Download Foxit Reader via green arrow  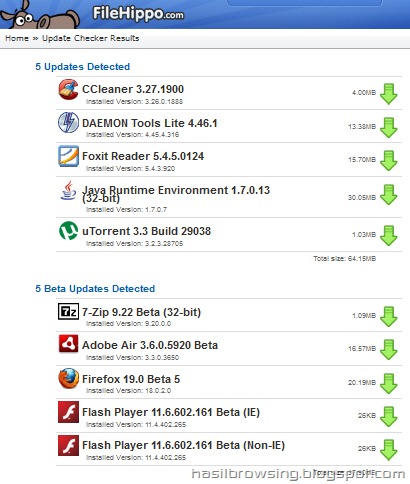[x=389, y=160]
